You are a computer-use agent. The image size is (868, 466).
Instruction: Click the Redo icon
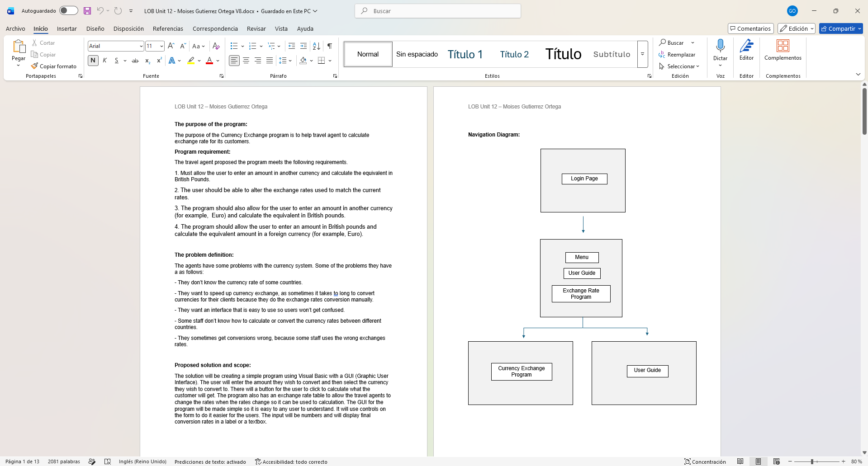click(118, 11)
